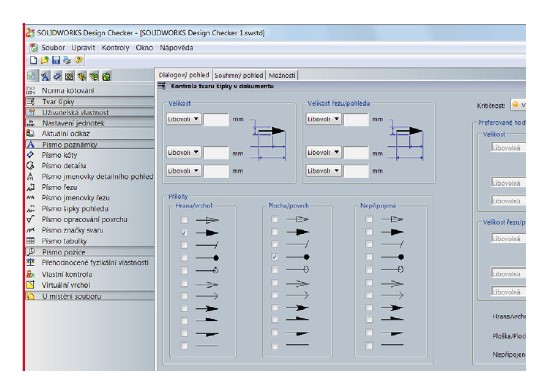Select Písmo šipky pohledu in the list
The width and height of the screenshot is (552, 385).
[75, 209]
